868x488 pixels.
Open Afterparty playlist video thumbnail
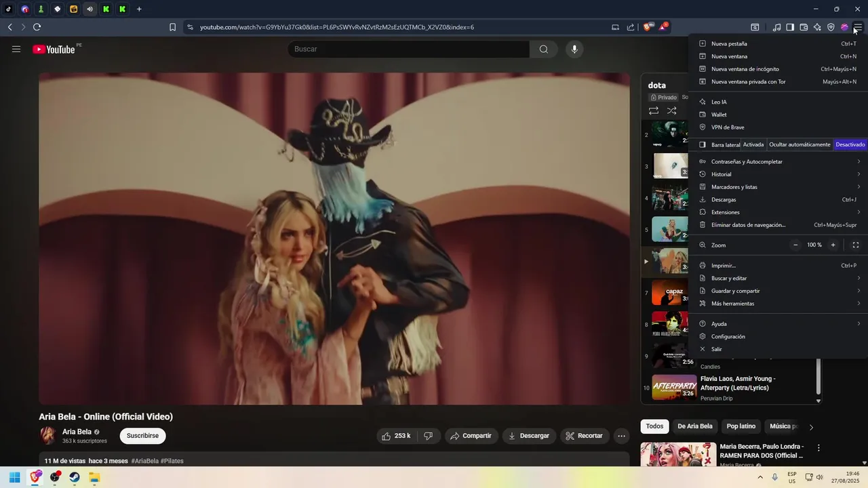pos(674,387)
